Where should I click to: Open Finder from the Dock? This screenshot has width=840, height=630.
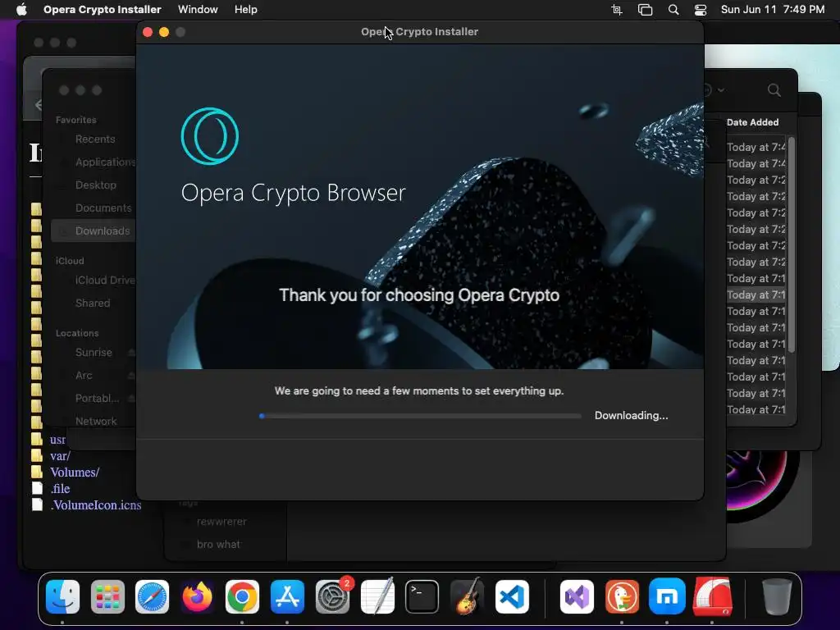[62, 597]
